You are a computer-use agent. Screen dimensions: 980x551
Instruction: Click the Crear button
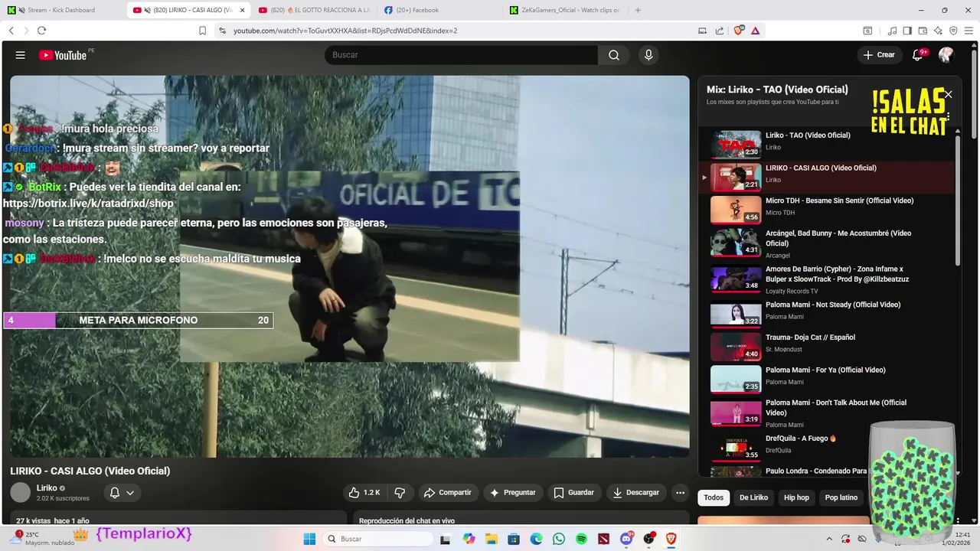pyautogui.click(x=879, y=55)
